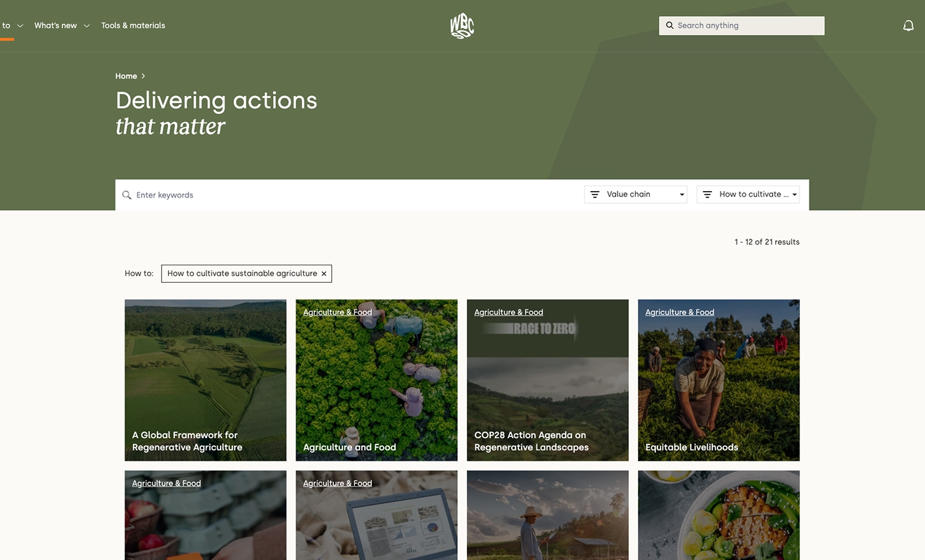
Task: Open notifications via the bell icon
Action: 908,26
